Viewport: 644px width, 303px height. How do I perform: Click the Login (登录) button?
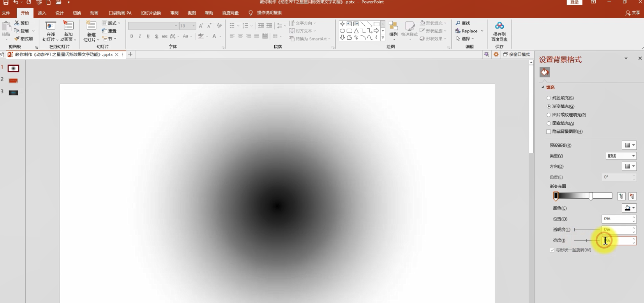575,2
